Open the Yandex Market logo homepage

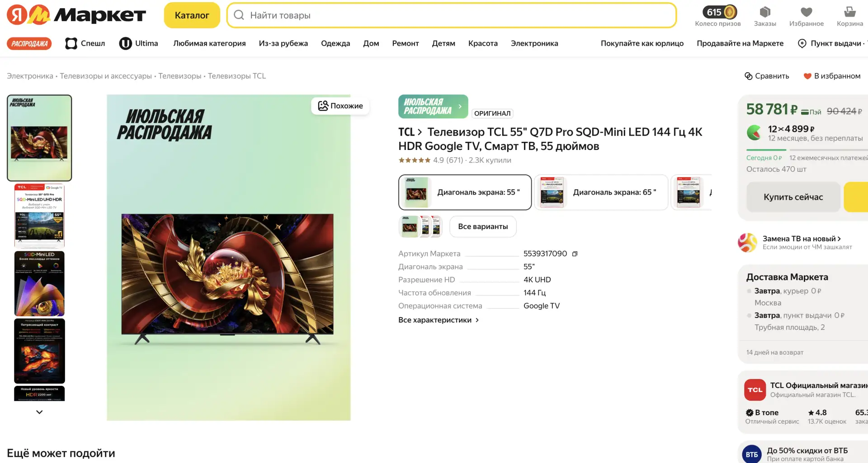point(76,15)
